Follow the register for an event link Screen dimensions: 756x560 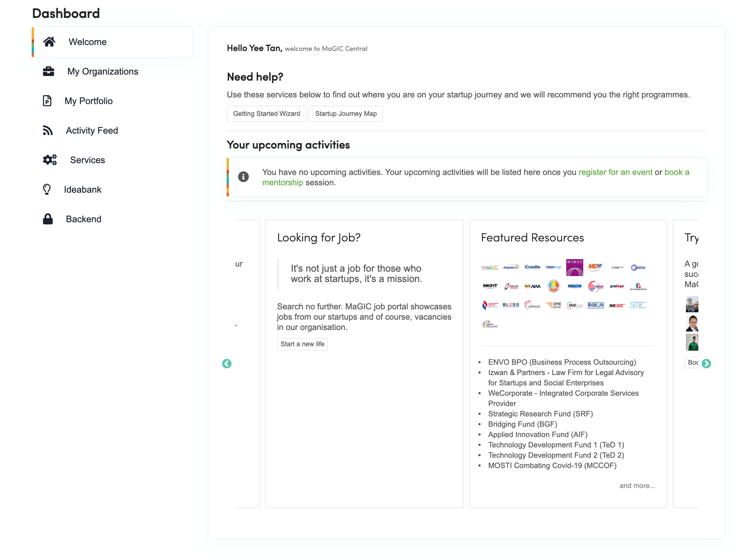(615, 172)
